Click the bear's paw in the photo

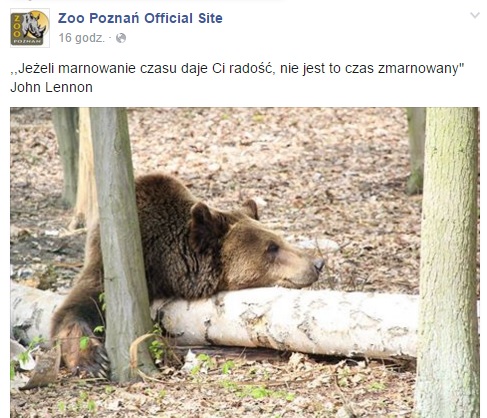click(83, 350)
